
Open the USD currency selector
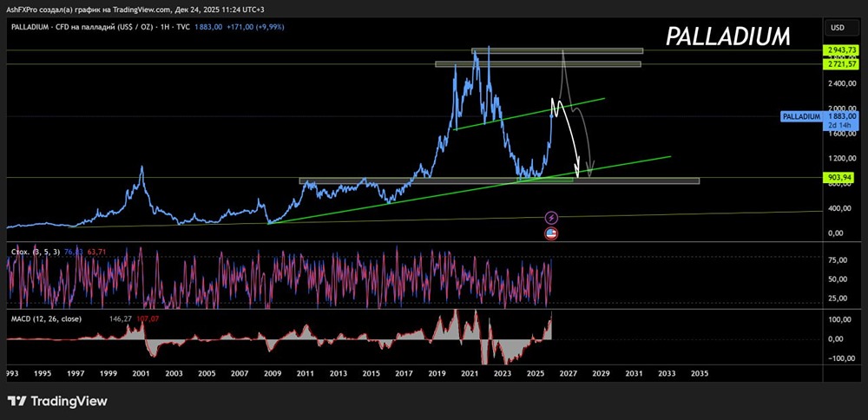pyautogui.click(x=841, y=27)
